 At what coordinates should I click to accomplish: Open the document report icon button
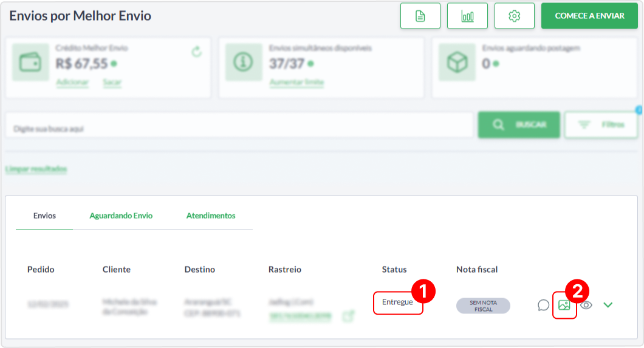click(420, 16)
